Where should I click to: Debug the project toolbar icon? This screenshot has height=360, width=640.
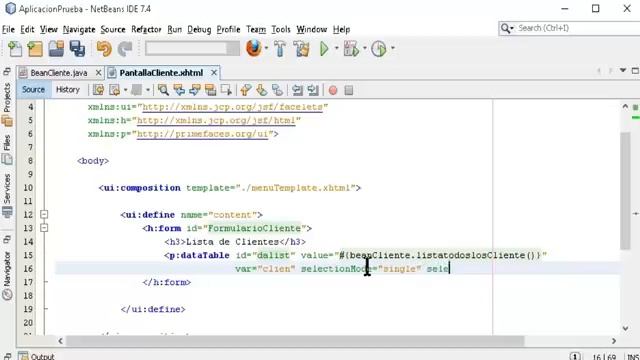tap(351, 49)
